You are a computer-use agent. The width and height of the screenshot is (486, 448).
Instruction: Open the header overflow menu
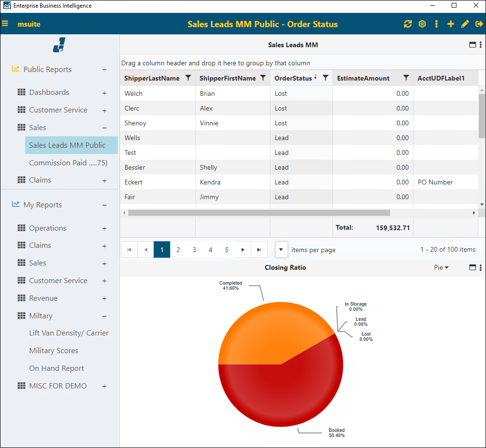(x=436, y=24)
